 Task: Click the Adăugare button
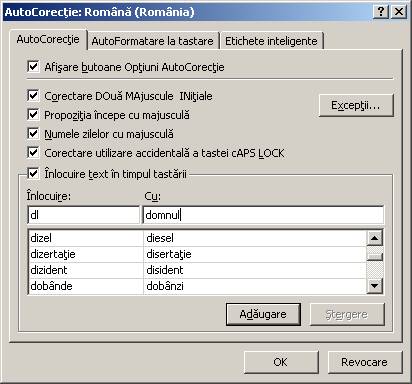(263, 314)
